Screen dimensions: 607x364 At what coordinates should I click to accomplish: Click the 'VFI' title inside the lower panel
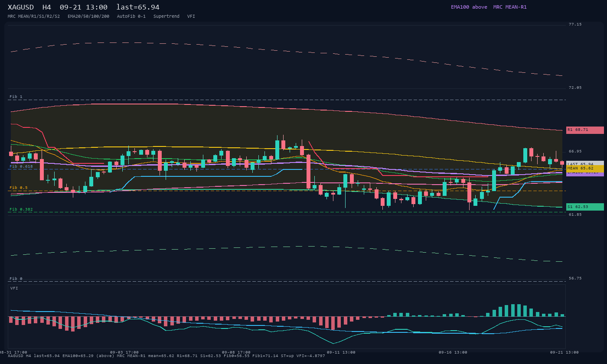click(14, 288)
